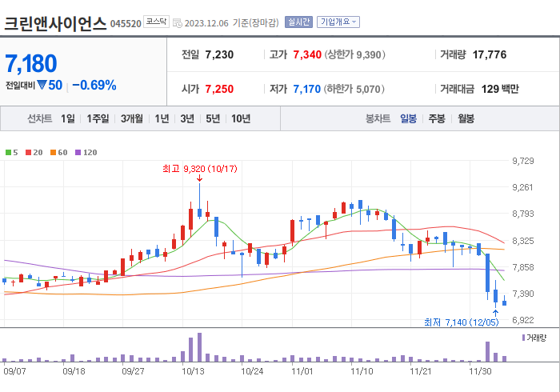Screen dimensions: 560x392
Task: Click the purple 120-day moving average swatch
Action: coord(78,153)
